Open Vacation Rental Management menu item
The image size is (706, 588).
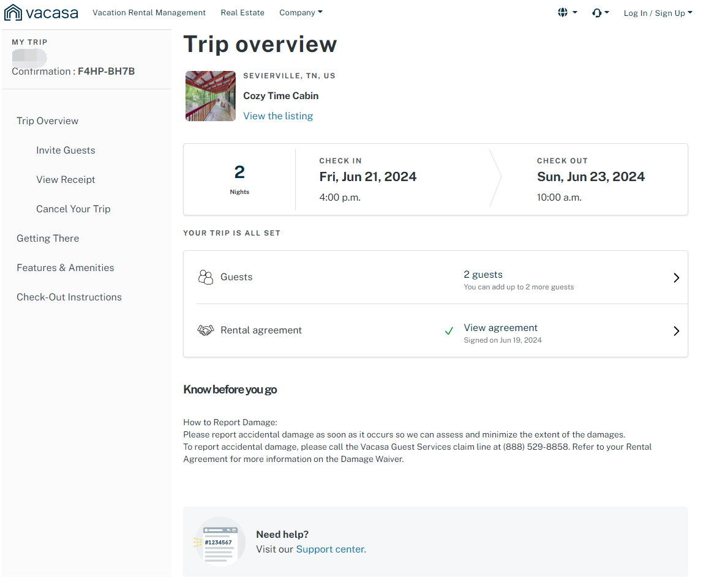tap(149, 12)
